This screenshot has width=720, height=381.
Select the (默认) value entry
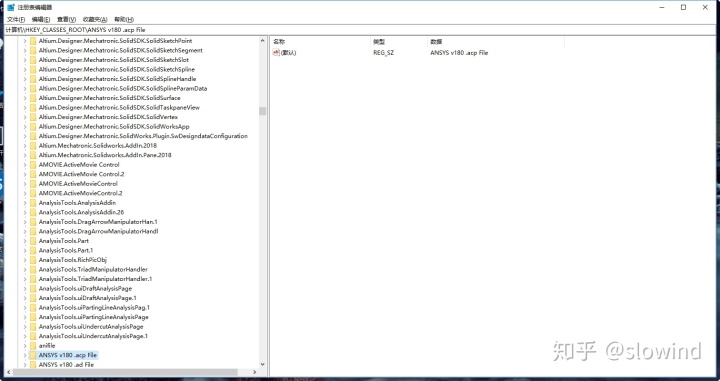(x=288, y=53)
